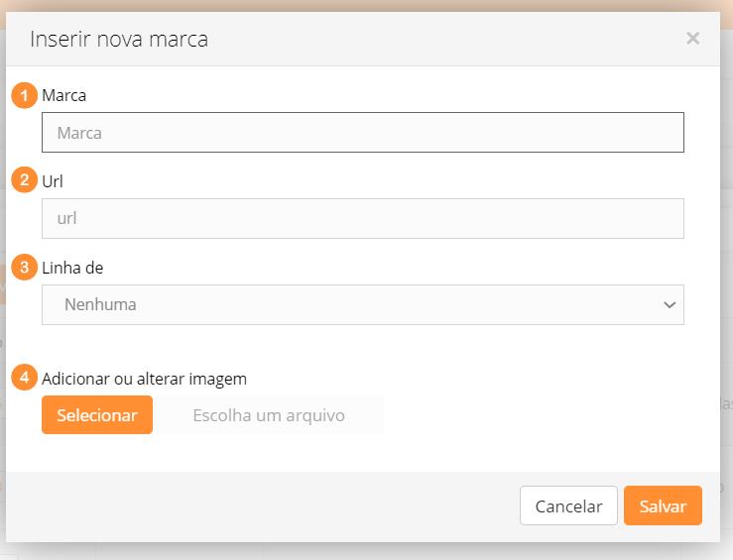This screenshot has width=733, height=560.
Task: Close the Inserir nova marca dialog
Action: point(692,39)
